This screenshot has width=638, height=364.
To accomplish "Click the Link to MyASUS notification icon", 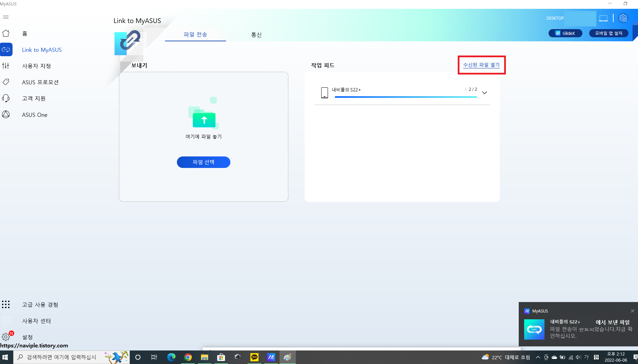I will tap(534, 329).
